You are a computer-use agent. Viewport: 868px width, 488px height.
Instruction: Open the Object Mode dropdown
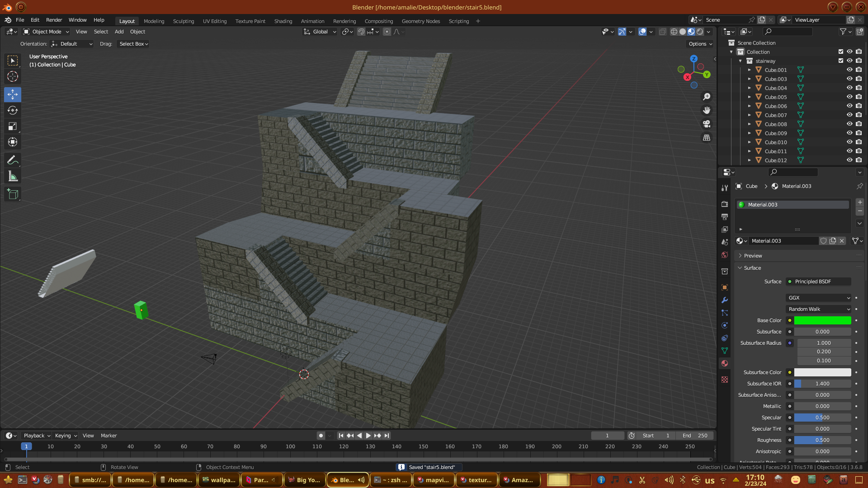(46, 32)
